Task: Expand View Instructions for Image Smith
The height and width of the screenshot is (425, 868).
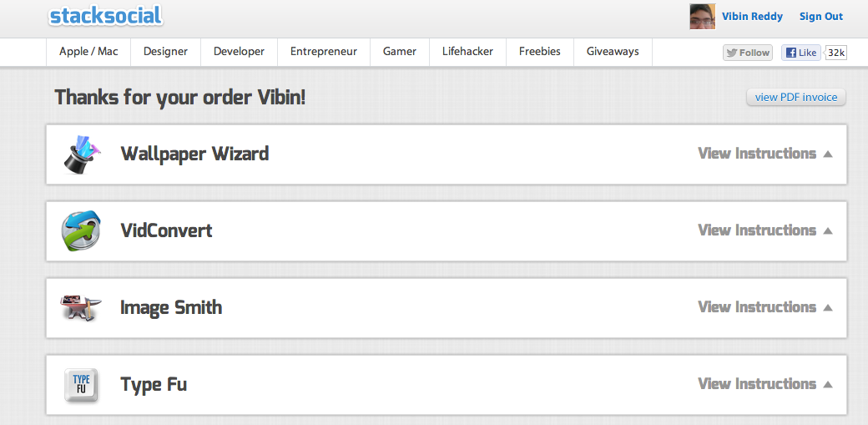Action: (765, 307)
